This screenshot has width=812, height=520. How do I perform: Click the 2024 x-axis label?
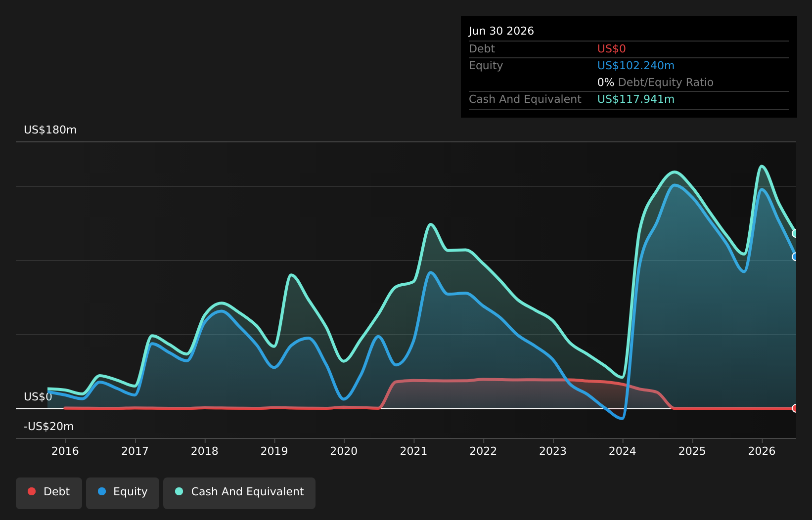623,451
